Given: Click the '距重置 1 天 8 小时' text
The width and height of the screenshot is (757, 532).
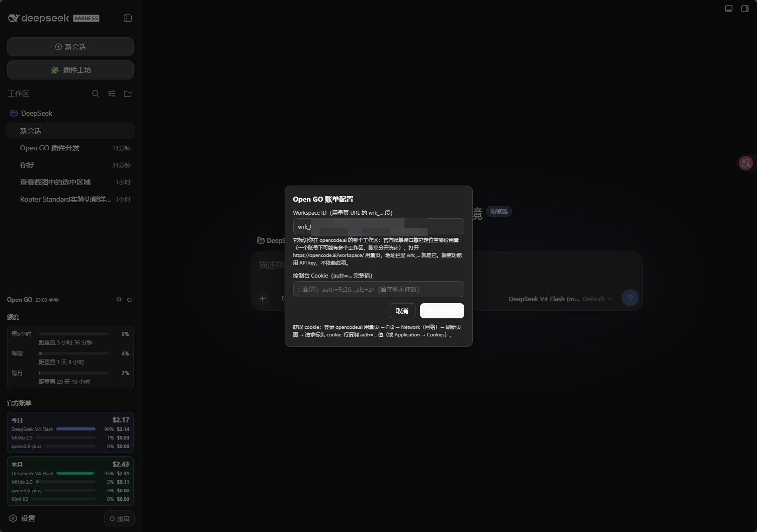Looking at the screenshot, I should tap(61, 362).
